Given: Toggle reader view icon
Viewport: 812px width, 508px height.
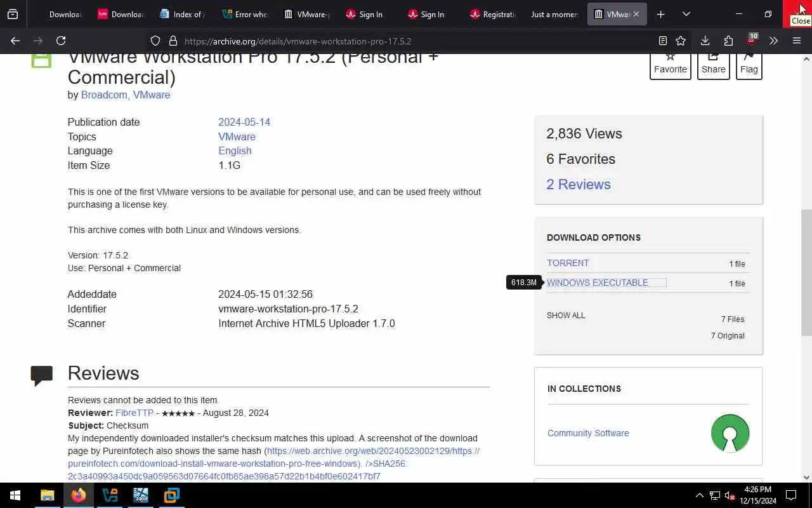Looking at the screenshot, I should coord(662,41).
